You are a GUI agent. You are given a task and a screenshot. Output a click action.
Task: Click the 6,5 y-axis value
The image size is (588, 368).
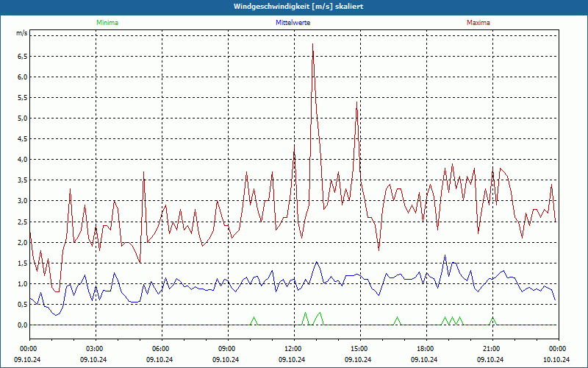click(x=23, y=57)
